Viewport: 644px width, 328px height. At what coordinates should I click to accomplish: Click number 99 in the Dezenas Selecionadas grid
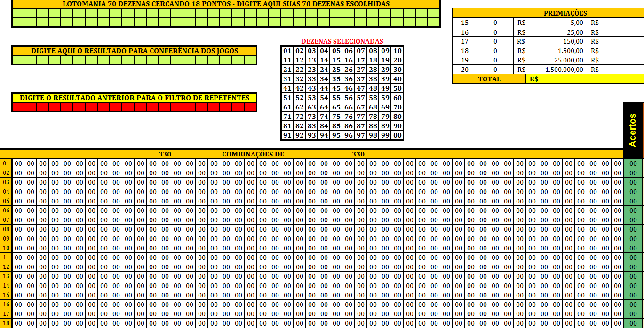pyautogui.click(x=385, y=135)
